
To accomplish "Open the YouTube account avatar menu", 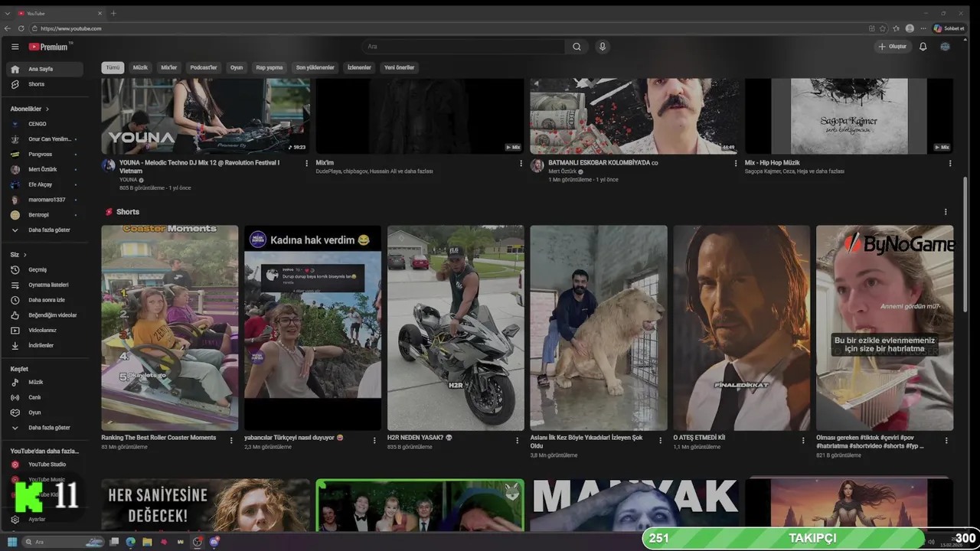I will tap(945, 47).
